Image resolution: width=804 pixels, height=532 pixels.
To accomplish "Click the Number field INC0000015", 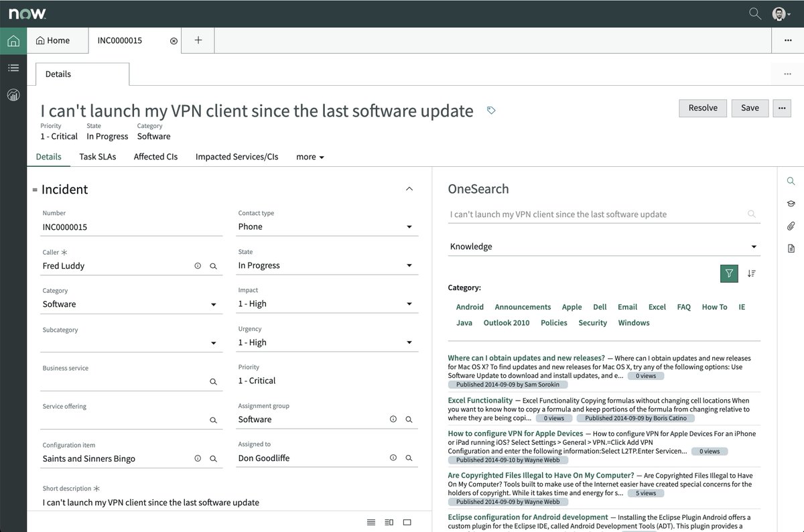I will [132, 227].
